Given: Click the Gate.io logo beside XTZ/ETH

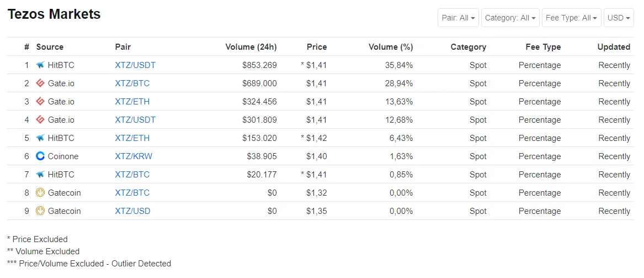Looking at the screenshot, I should [40, 101].
